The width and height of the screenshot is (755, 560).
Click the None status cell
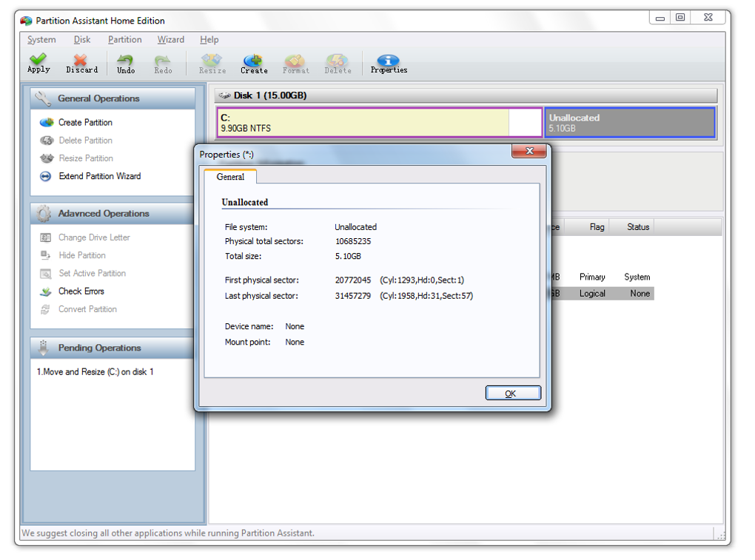tap(640, 294)
